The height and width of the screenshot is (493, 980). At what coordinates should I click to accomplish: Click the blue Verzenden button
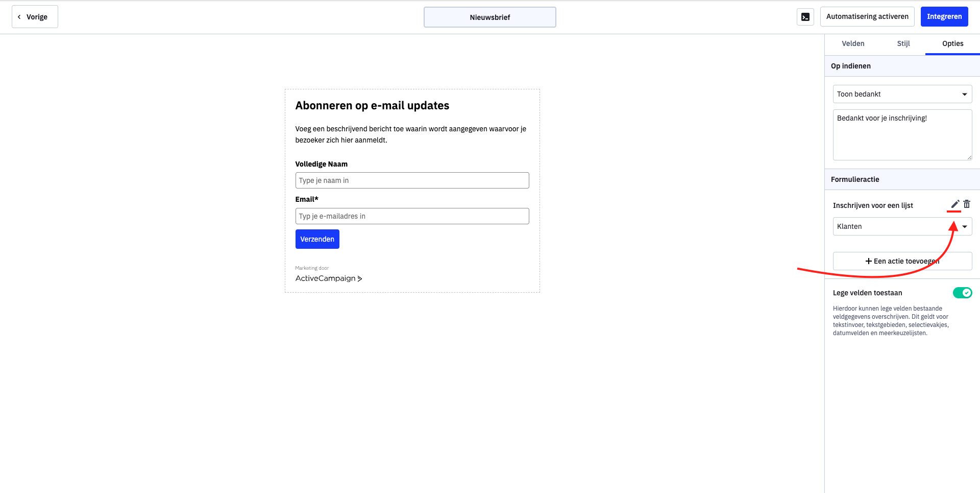317,239
